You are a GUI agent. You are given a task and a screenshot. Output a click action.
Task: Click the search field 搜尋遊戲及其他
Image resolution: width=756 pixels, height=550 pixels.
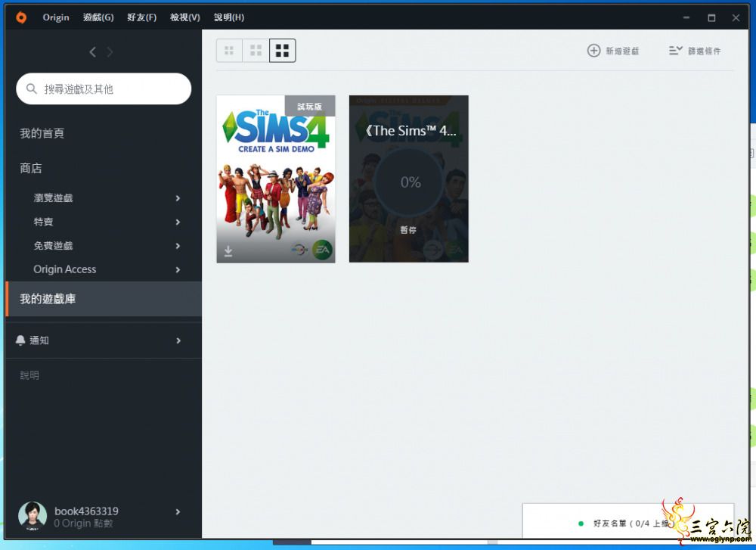104,89
